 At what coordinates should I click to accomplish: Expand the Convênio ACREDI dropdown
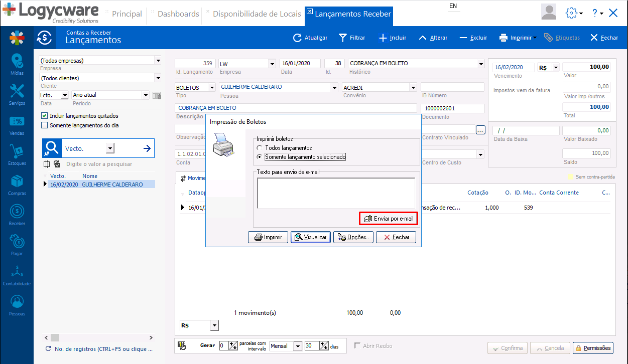point(413,87)
